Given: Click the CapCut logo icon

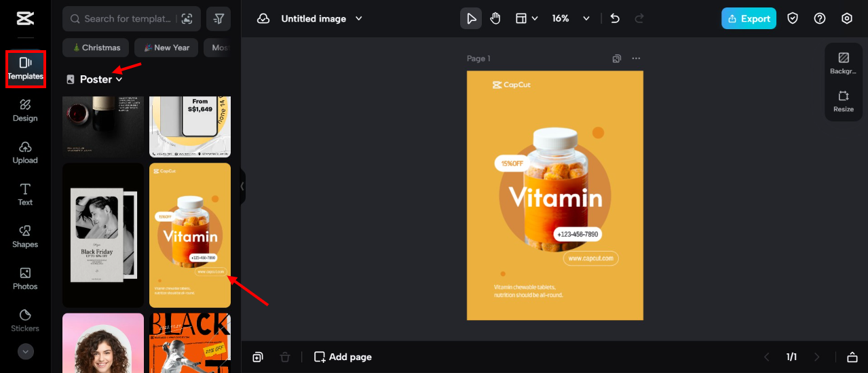Looking at the screenshot, I should pos(25,18).
